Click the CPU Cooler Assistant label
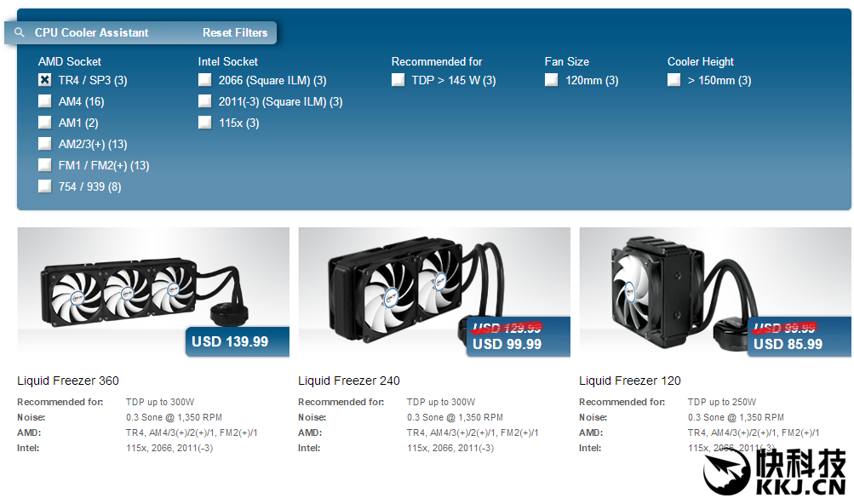This screenshot has height=504, width=854. 91,32
